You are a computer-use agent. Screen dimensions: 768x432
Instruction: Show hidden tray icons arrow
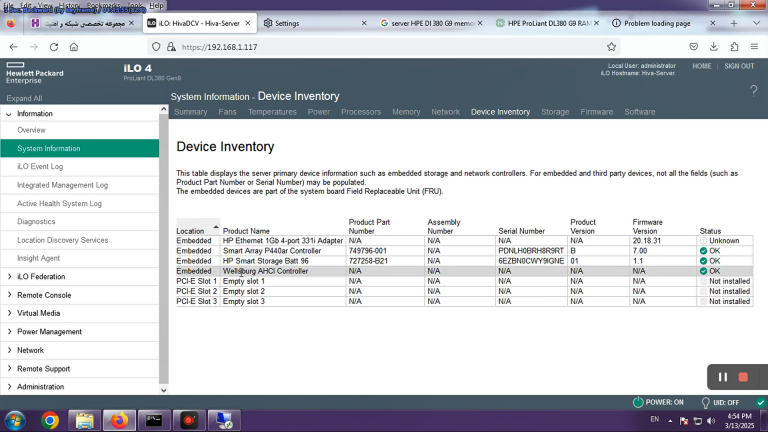pyautogui.click(x=670, y=420)
